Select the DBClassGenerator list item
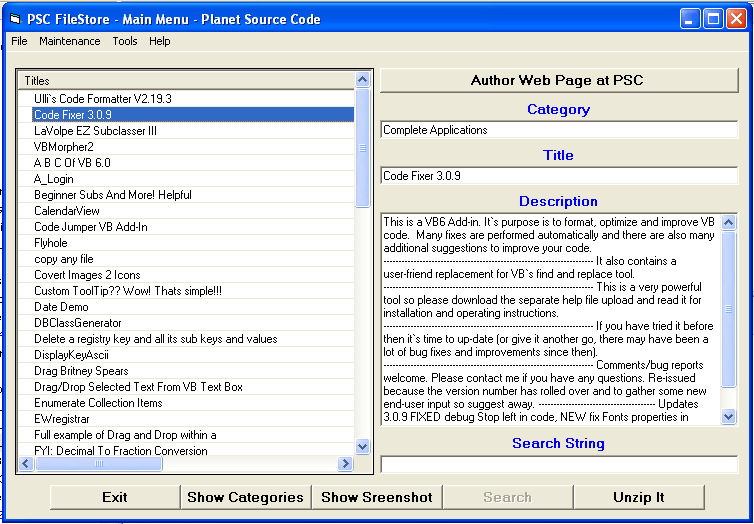The width and height of the screenshot is (754, 524). (78, 323)
